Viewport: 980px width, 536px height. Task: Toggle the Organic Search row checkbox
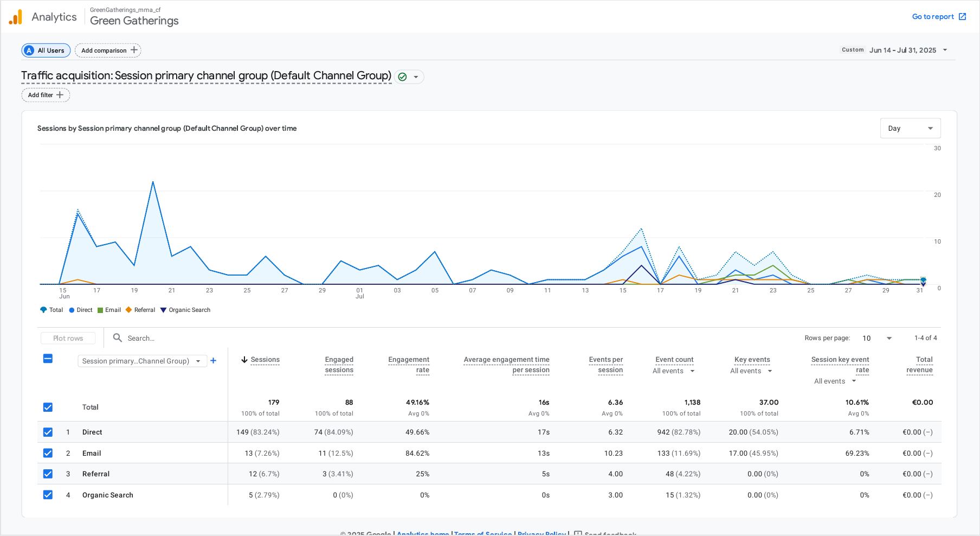tap(48, 495)
